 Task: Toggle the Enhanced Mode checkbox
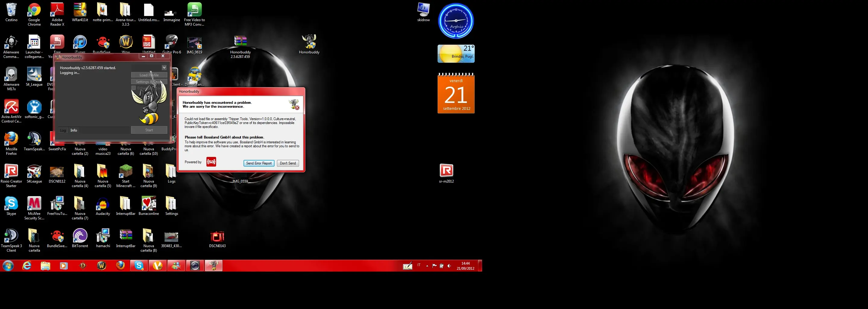134,88
